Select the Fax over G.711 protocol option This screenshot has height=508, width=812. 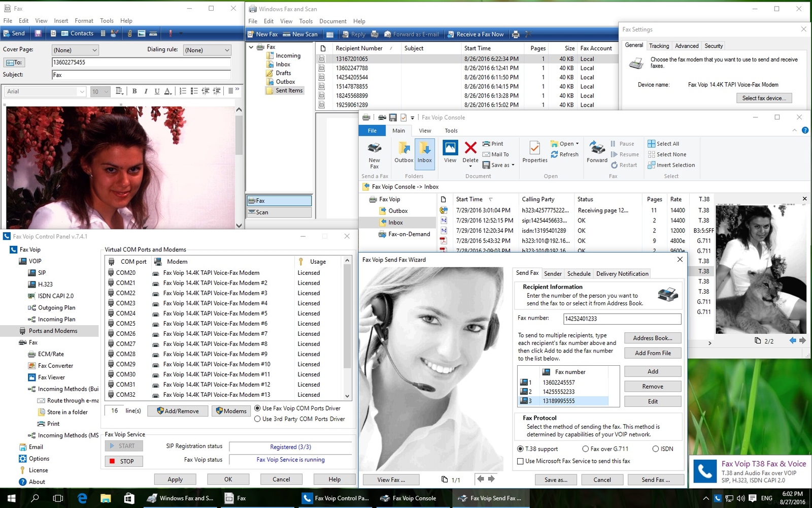point(586,449)
